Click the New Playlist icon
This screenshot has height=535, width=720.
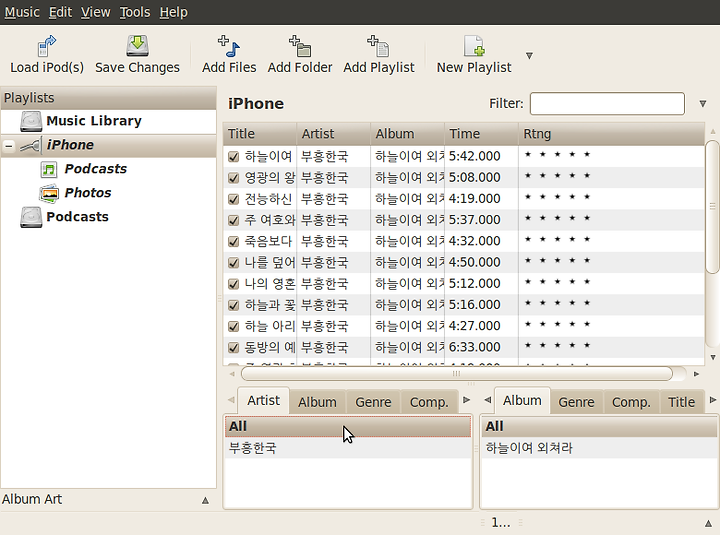[474, 46]
